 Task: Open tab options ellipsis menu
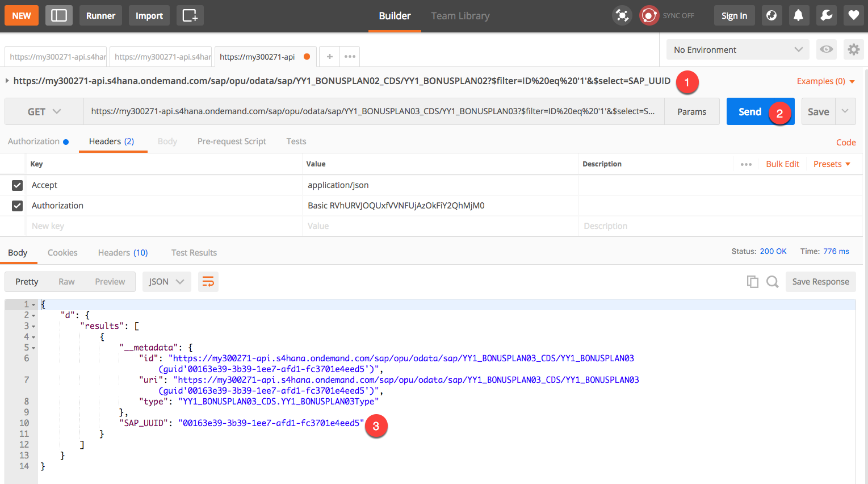pyautogui.click(x=350, y=56)
